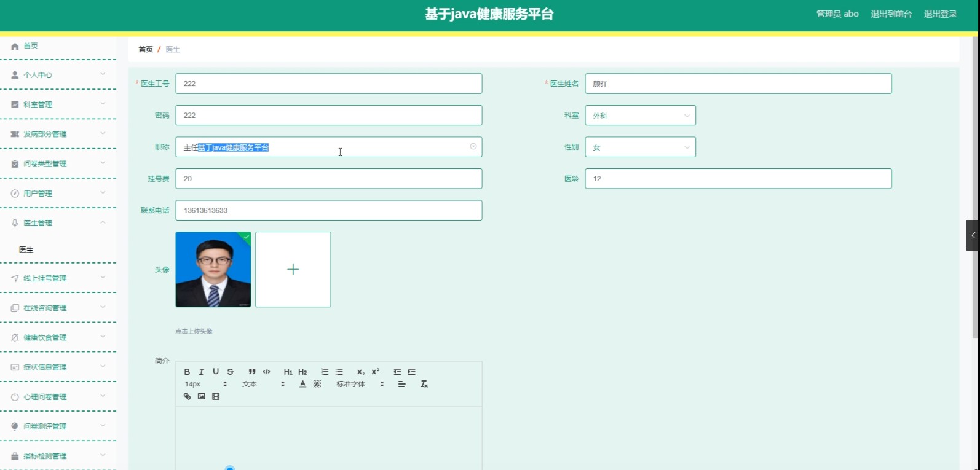Increase indent in editor
This screenshot has width=980, height=470.
coord(412,372)
